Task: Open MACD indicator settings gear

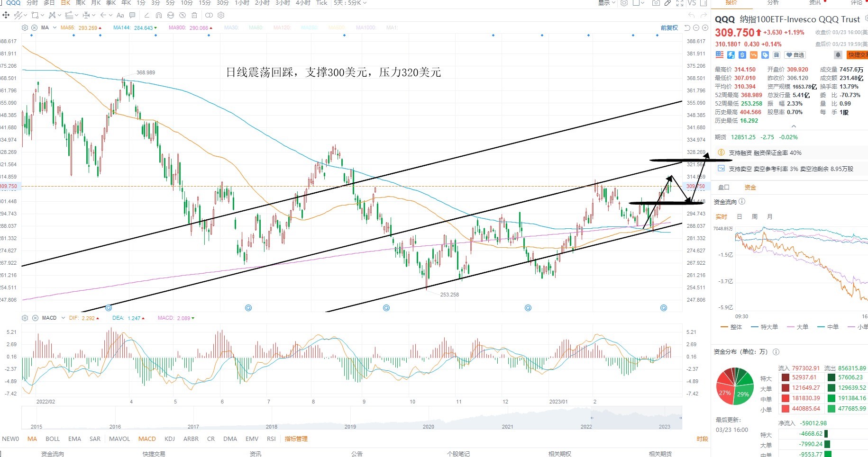Action: [25, 318]
